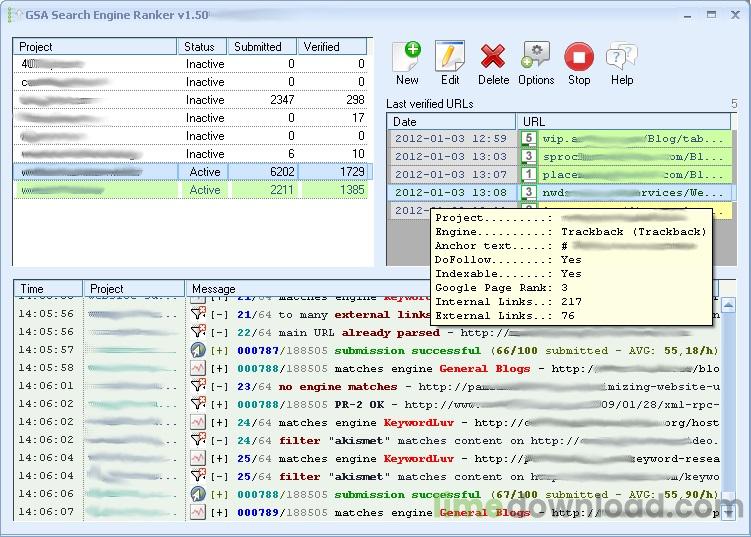The image size is (751, 537).
Task: Sort projects by Submitted column
Action: 262,46
